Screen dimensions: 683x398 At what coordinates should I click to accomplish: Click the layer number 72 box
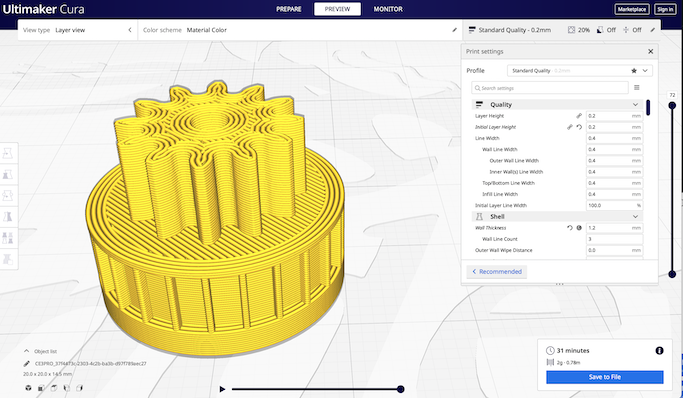tap(672, 95)
